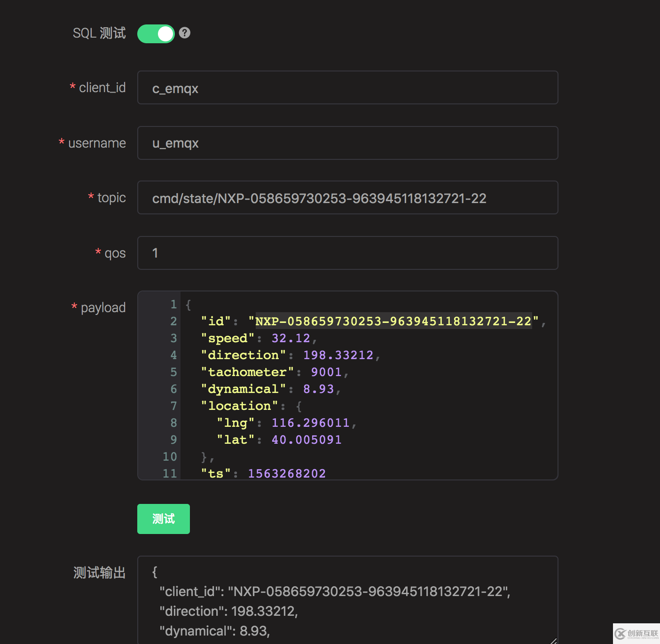Image resolution: width=660 pixels, height=644 pixels.
Task: Click line number 7 in payload gutter
Action: point(173,406)
